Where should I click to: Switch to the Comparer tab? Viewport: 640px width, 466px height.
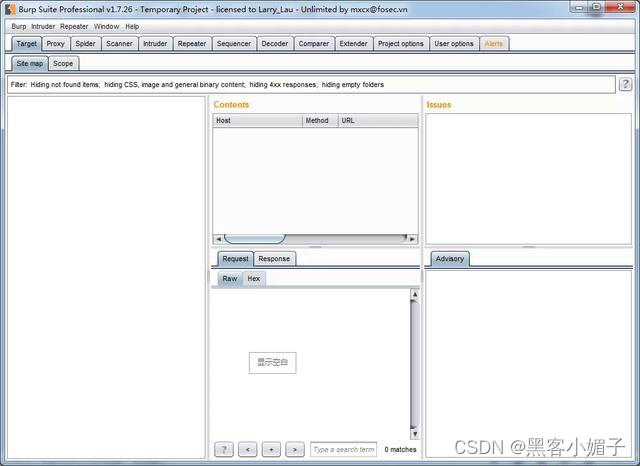(x=314, y=44)
